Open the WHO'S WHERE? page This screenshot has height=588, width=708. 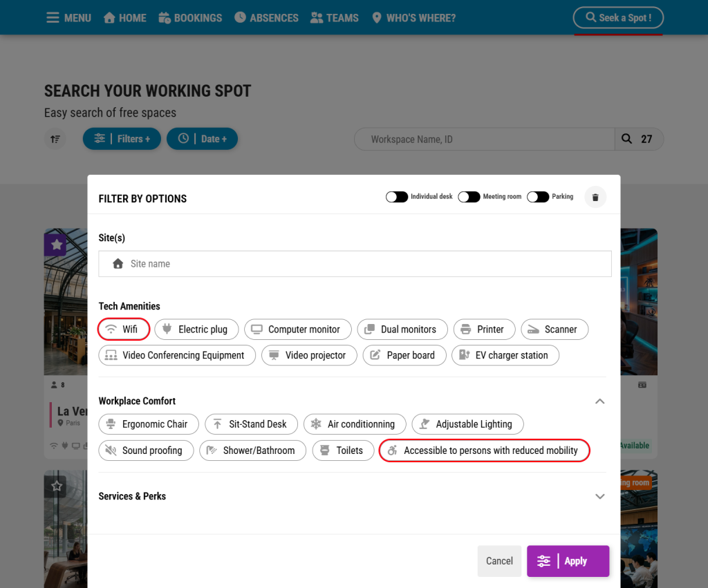pos(413,18)
